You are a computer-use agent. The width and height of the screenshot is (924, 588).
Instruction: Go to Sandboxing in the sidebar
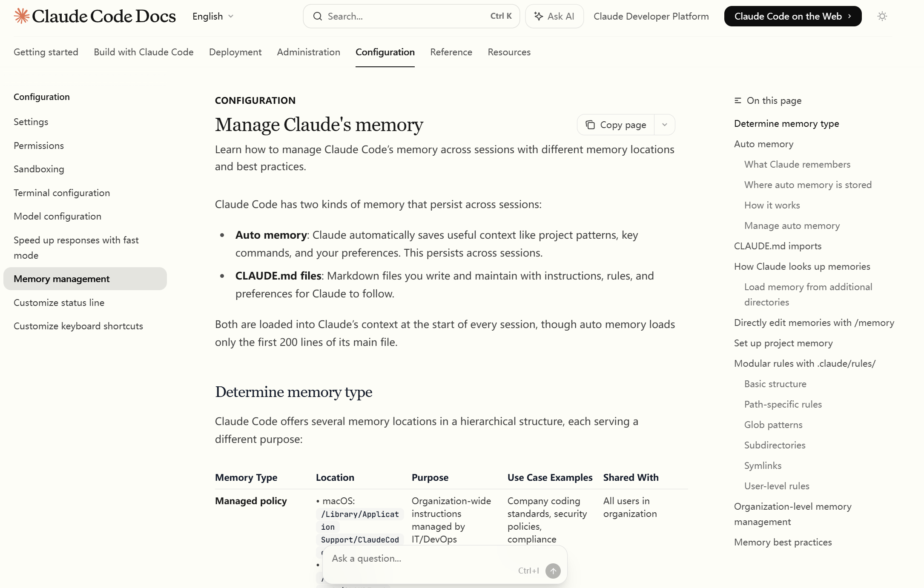pos(39,169)
